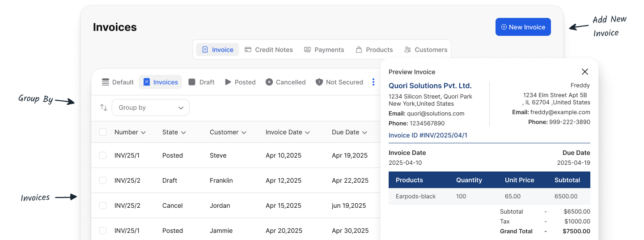This screenshot has width=644, height=240.
Task: Expand the Invoice Date column chevron
Action: 307,133
